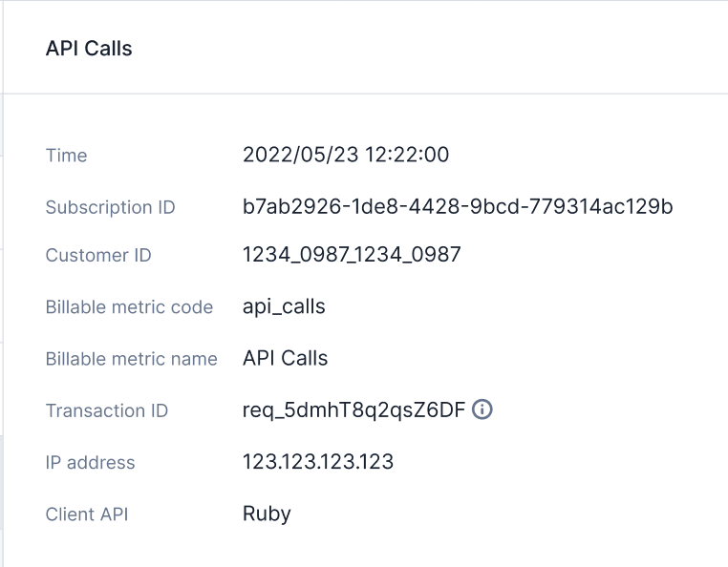Click the Ruby client API value
Screen dimensions: 728x567
[x=267, y=514]
